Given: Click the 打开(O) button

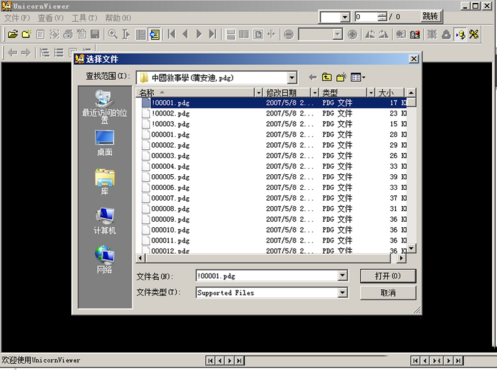Looking at the screenshot, I should [x=388, y=276].
